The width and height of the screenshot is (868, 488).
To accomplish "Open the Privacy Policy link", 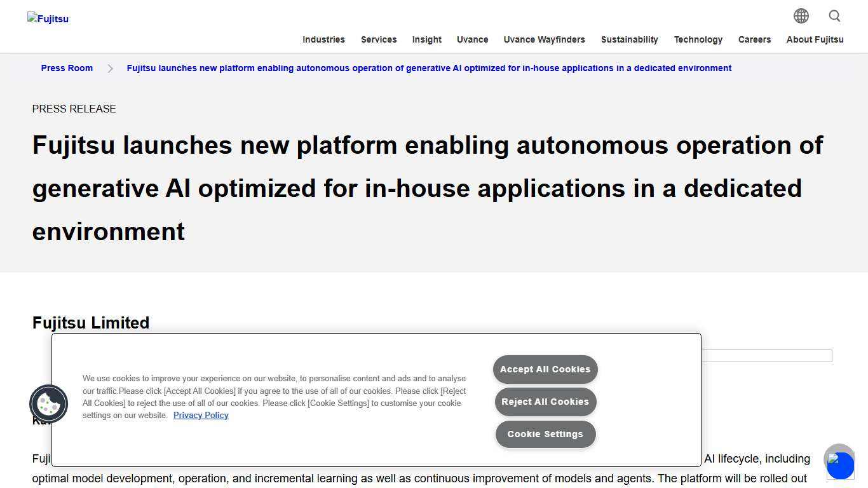I will pos(201,415).
